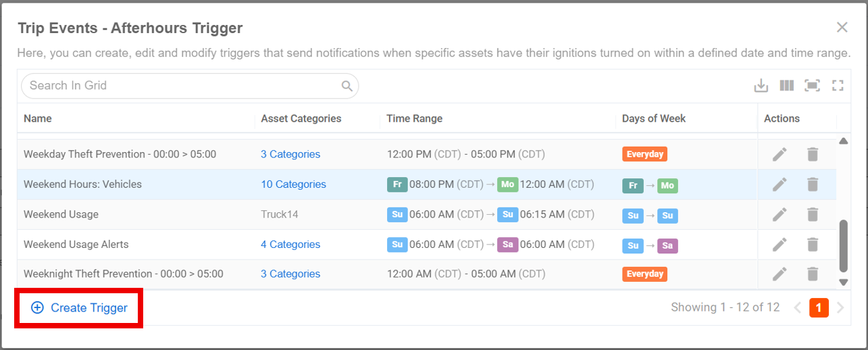Delete the Weeknight Theft Prevention trigger
The height and width of the screenshot is (350, 868).
click(x=813, y=274)
